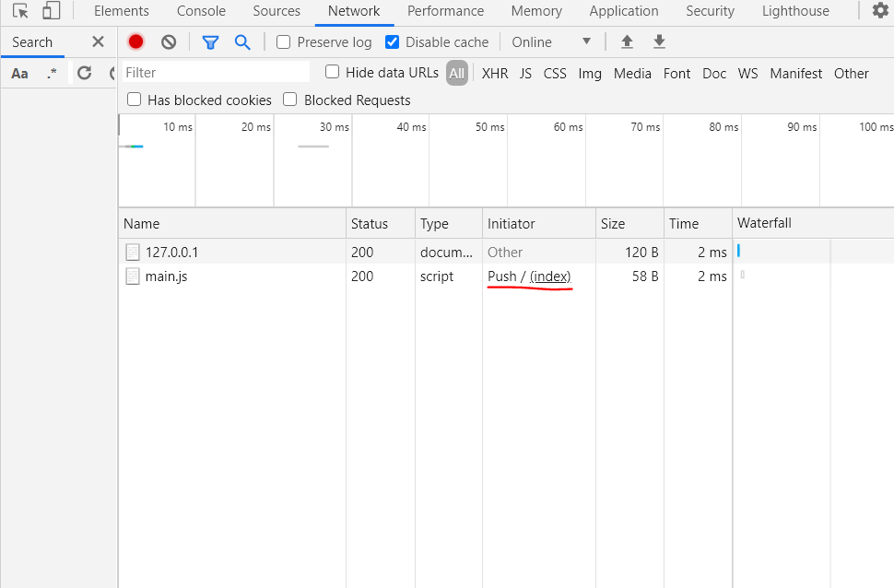Open the Online throttling dropdown
The height and width of the screenshot is (588, 894).
pyautogui.click(x=551, y=41)
